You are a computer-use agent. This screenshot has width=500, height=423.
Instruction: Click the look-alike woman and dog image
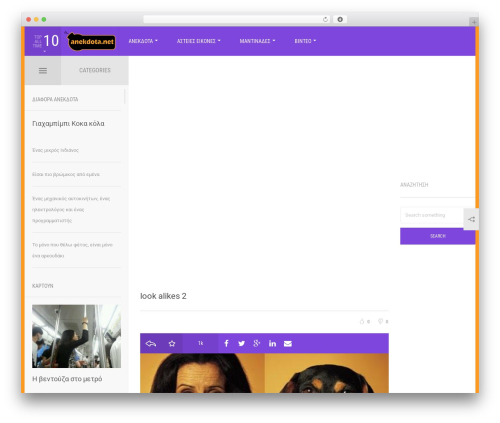tap(264, 373)
